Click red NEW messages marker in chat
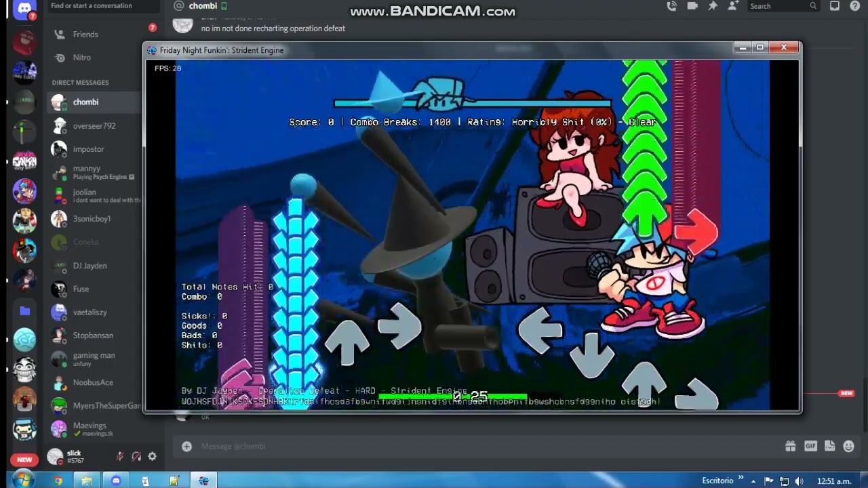868x488 pixels. (x=846, y=393)
